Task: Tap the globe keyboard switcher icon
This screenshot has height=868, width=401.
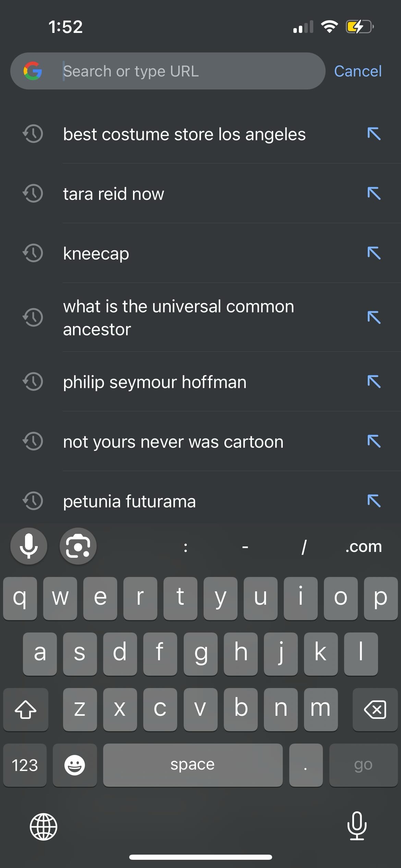Action: pos(44,827)
